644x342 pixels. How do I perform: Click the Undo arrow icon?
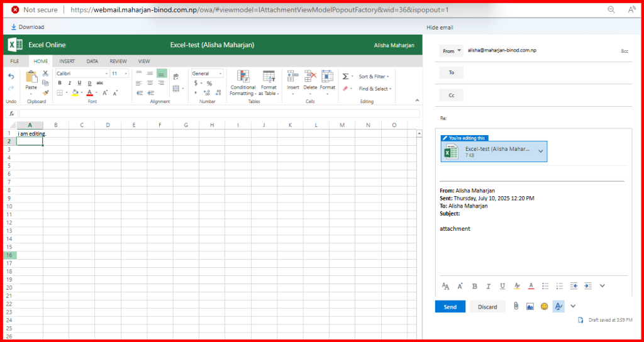11,76
